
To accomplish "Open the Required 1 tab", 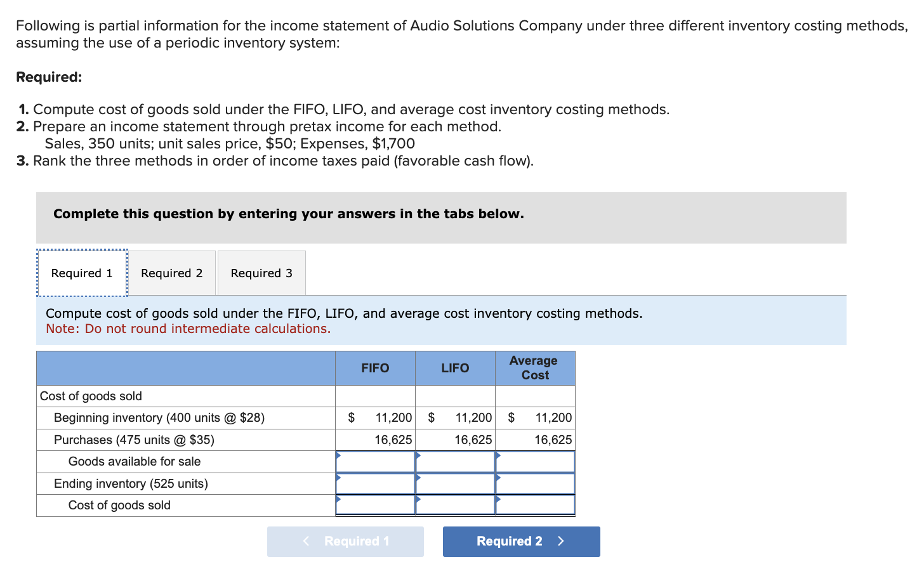I will (82, 273).
